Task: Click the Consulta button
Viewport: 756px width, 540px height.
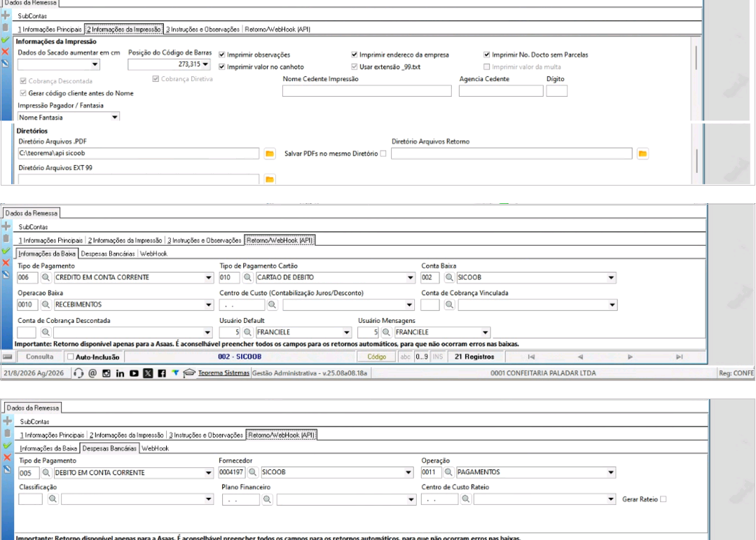Action: (x=39, y=356)
